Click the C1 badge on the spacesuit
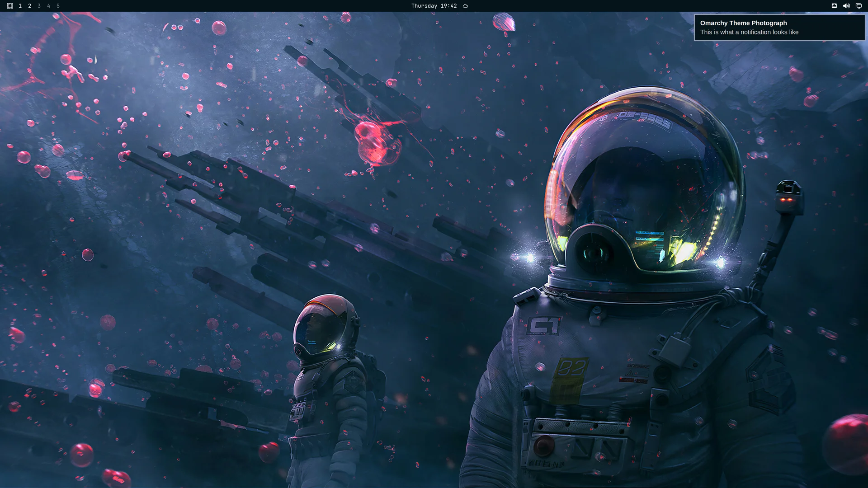The width and height of the screenshot is (868, 488). click(x=544, y=326)
